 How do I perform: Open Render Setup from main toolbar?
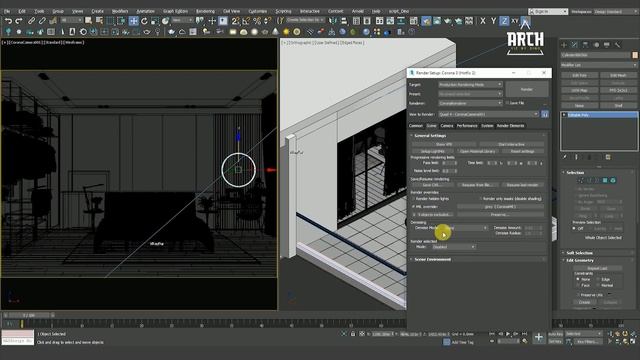click(x=426, y=20)
